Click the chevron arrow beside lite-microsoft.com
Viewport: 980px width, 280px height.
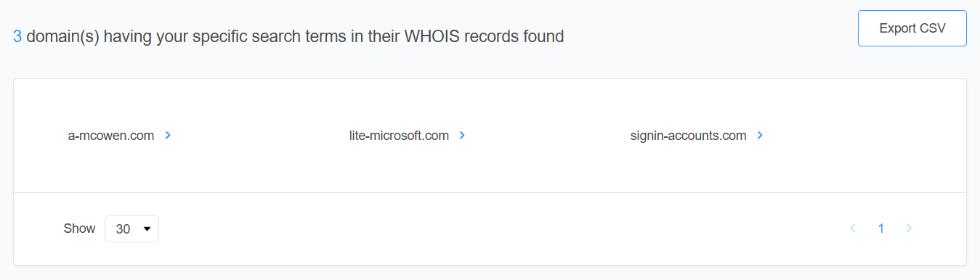[463, 135]
